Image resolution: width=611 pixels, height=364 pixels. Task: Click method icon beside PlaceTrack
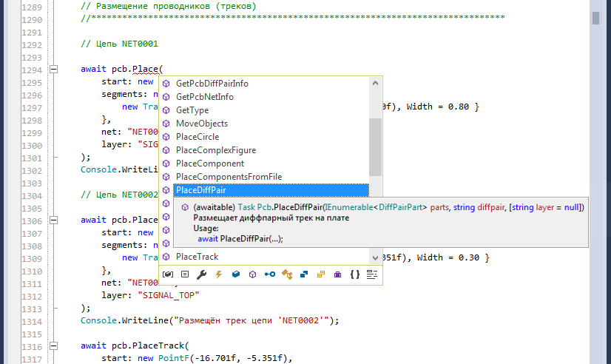tap(166, 257)
